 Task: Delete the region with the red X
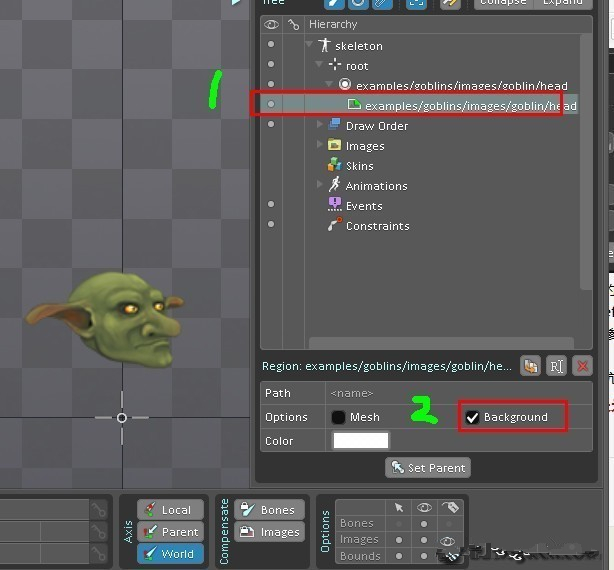[582, 366]
